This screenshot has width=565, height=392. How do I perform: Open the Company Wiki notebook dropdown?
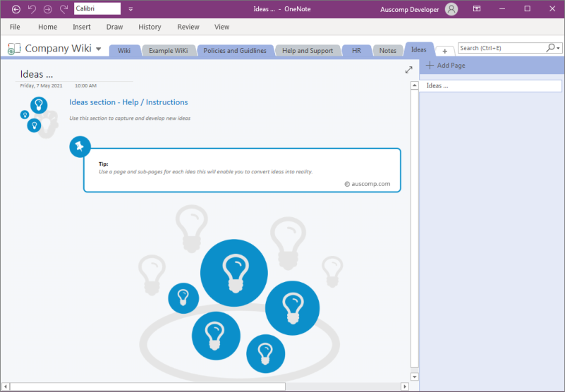click(98, 49)
